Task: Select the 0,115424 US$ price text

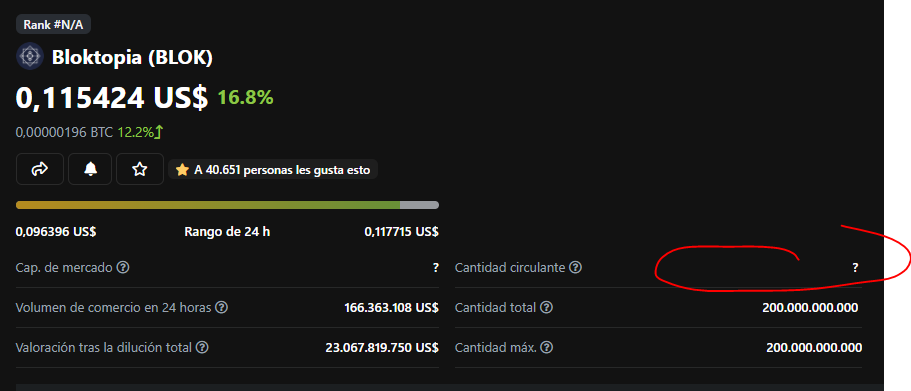Action: click(x=112, y=98)
